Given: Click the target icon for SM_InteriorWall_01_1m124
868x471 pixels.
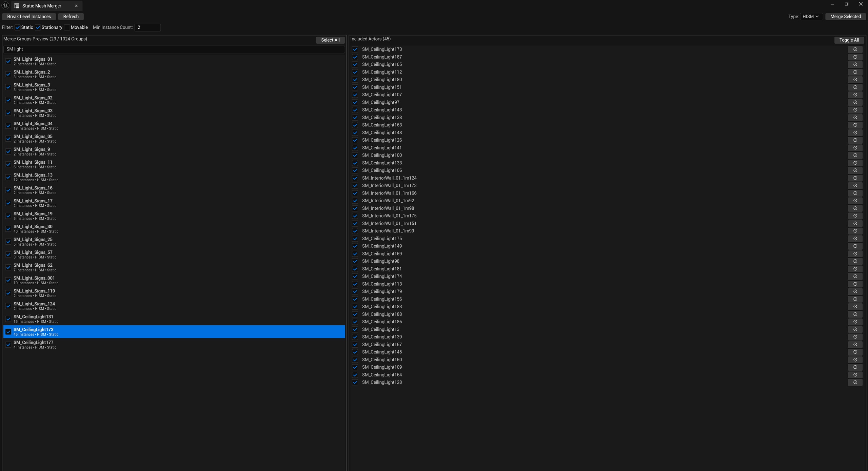Looking at the screenshot, I should 855,178.
